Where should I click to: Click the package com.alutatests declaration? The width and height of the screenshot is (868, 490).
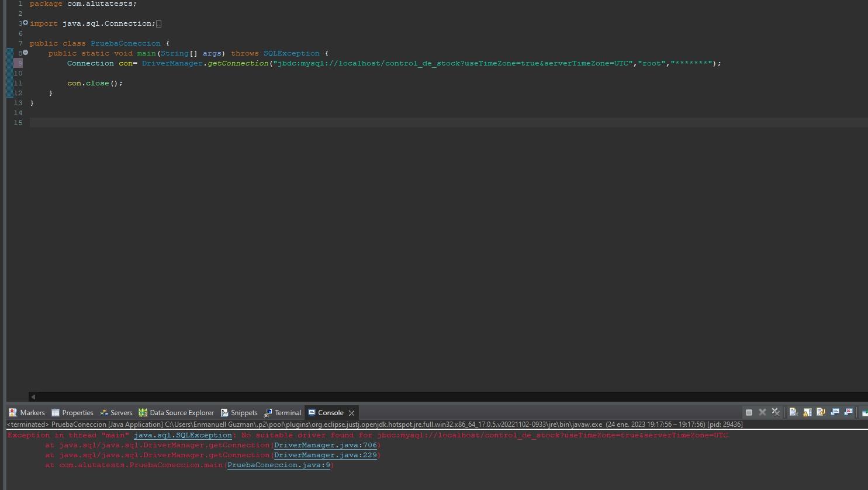point(83,4)
